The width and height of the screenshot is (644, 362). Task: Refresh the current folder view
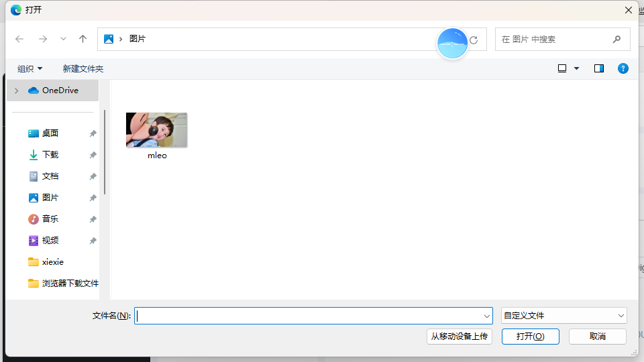(474, 40)
